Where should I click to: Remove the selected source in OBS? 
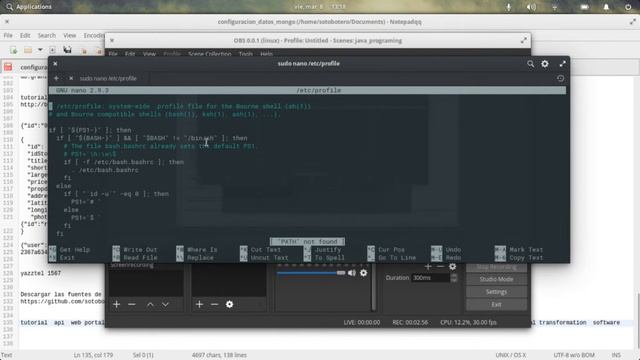214,304
